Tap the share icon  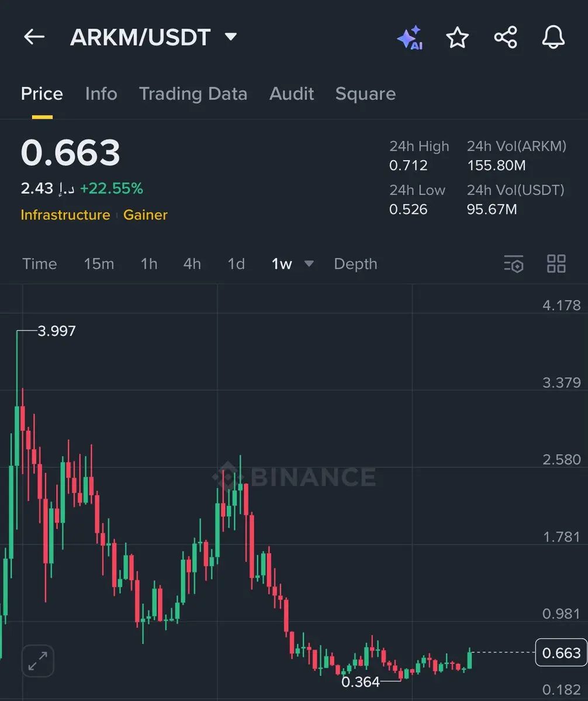506,37
